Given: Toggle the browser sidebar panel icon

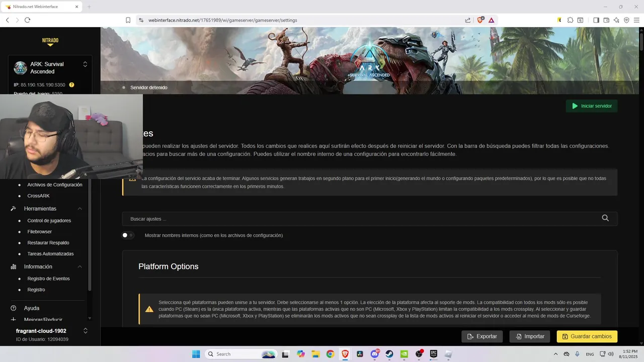Looking at the screenshot, I should [x=596, y=20].
